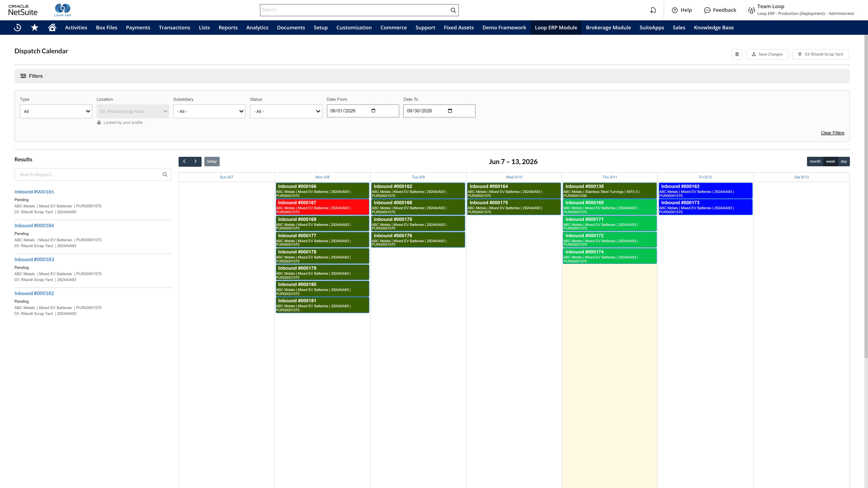Switch calendar to day view

point(844,161)
